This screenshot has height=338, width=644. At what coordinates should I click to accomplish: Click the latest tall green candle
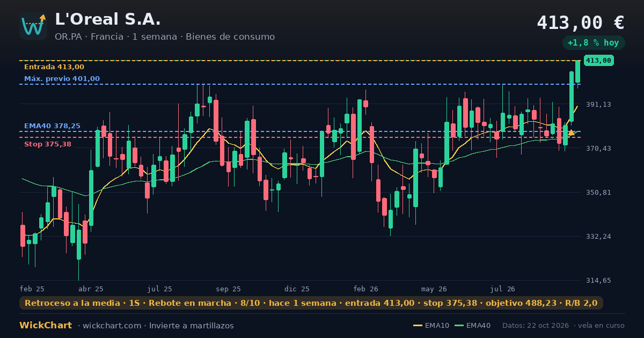click(577, 71)
